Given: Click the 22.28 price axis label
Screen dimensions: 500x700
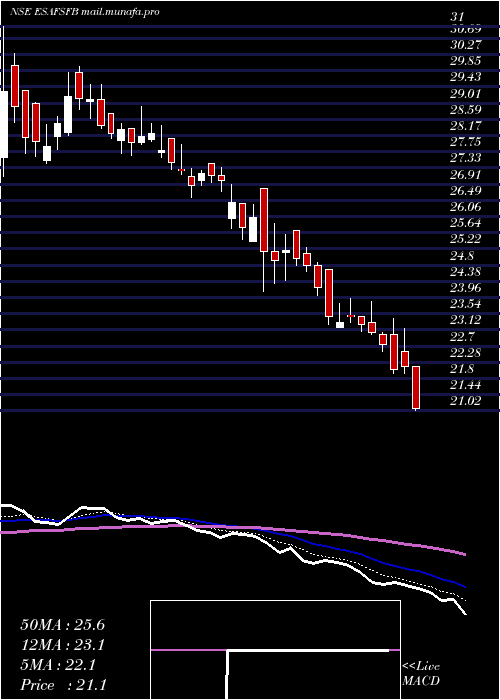Looking at the screenshot, I should 466,353.
